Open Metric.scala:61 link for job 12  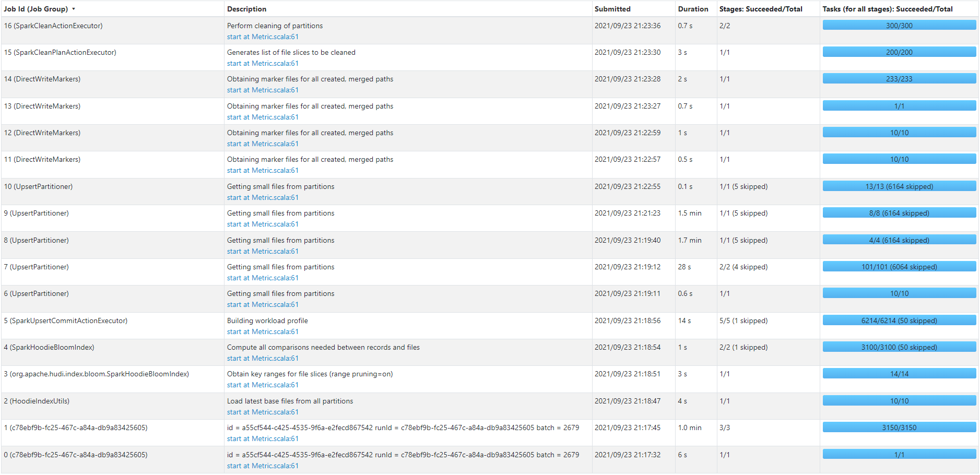tap(263, 144)
